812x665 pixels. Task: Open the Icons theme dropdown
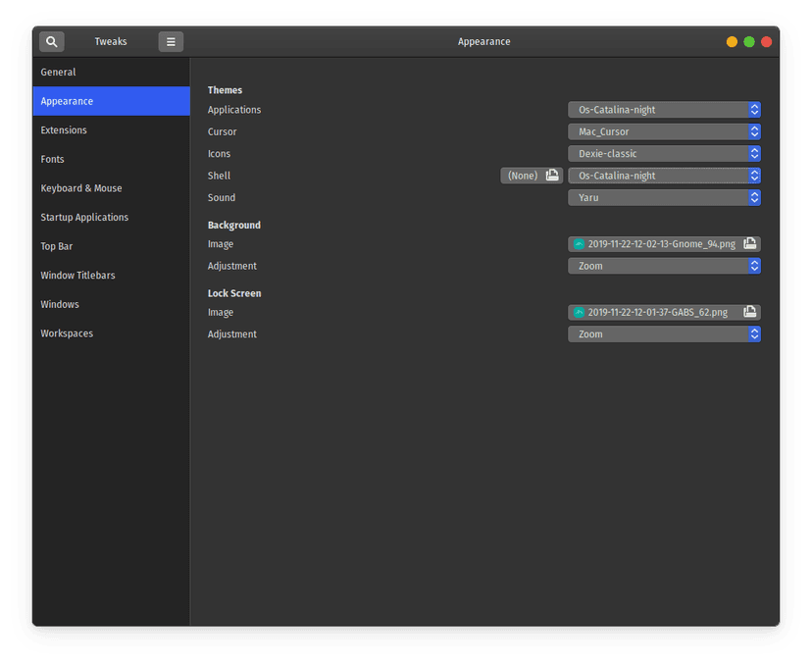coord(665,154)
